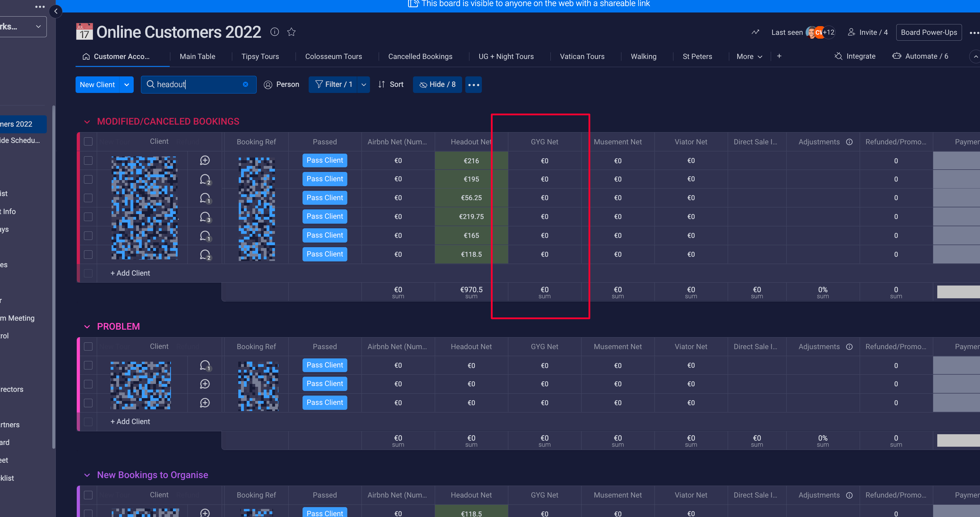Click the Sort button
The width and height of the screenshot is (980, 517).
391,85
